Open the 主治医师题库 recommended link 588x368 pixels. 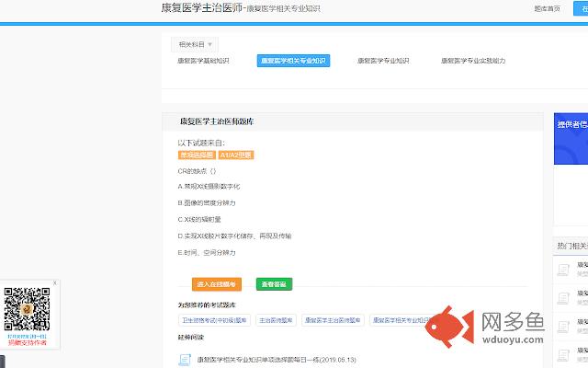(x=276, y=320)
